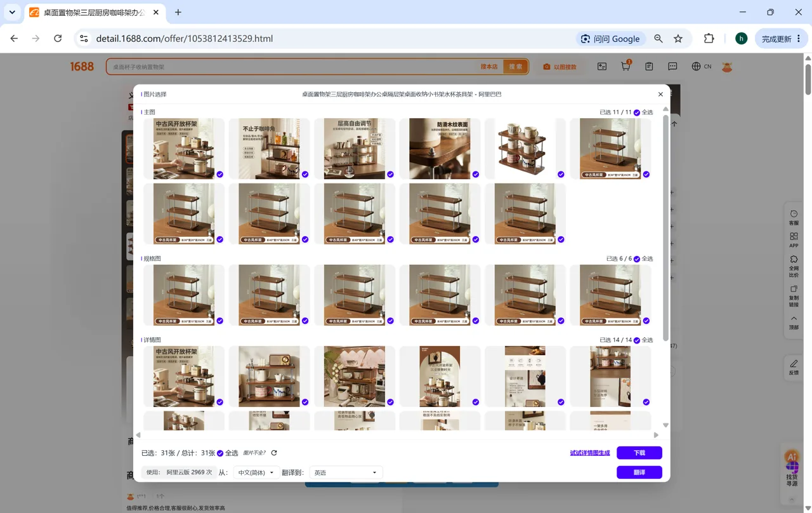This screenshot has height=513, width=812.
Task: Click the image dialog's vertical scrollbar thumb
Action: coord(665,227)
